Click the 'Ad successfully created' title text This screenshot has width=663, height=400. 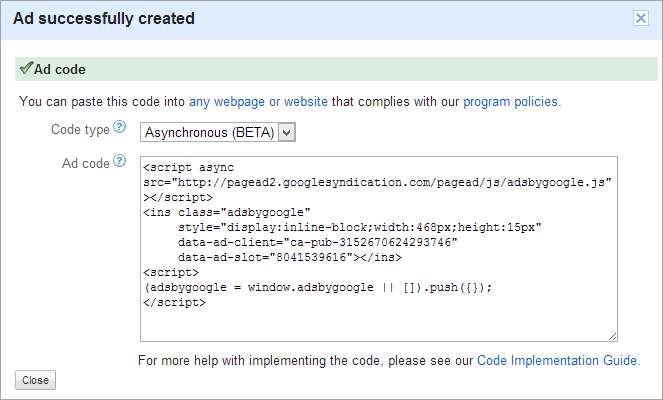tap(104, 19)
